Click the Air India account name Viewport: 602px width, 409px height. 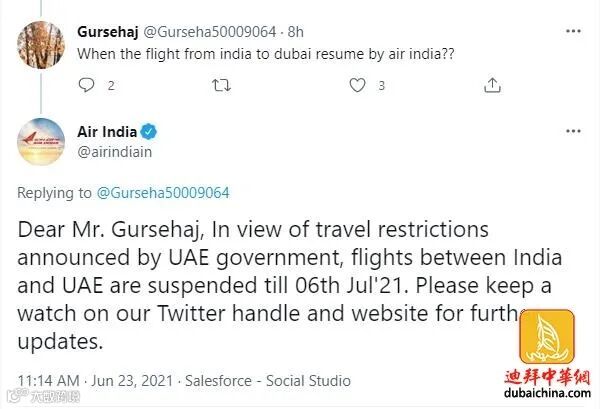click(105, 132)
